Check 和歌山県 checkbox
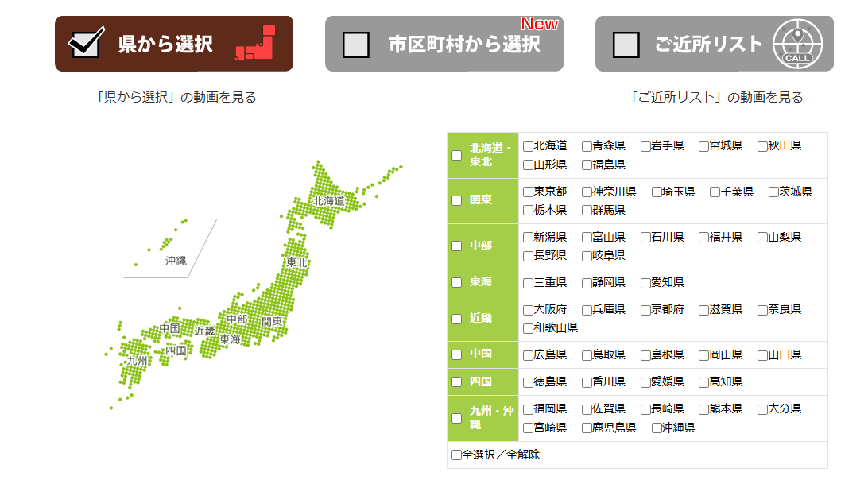Image resolution: width=868 pixels, height=484 pixels. click(528, 328)
